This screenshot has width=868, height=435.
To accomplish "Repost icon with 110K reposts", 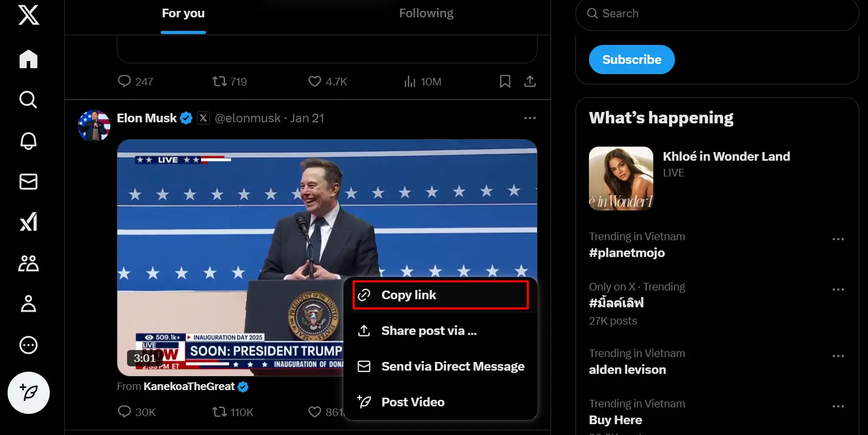I will 219,412.
